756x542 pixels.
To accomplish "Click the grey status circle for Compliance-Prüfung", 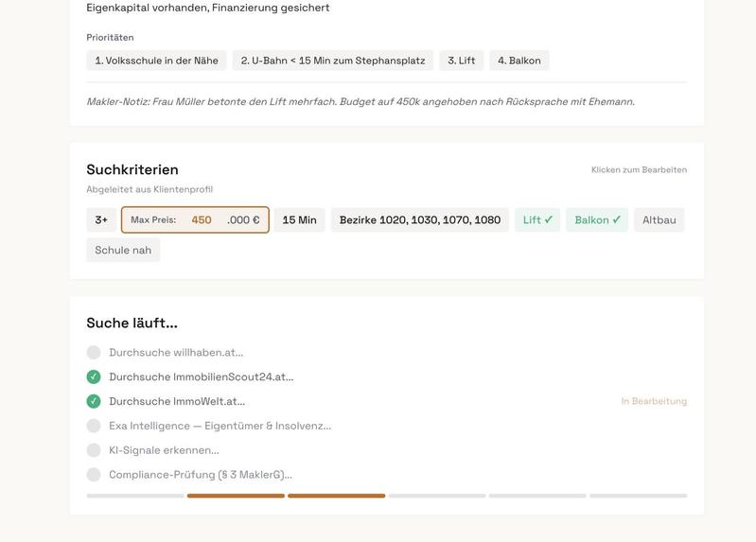I will pyautogui.click(x=94, y=475).
